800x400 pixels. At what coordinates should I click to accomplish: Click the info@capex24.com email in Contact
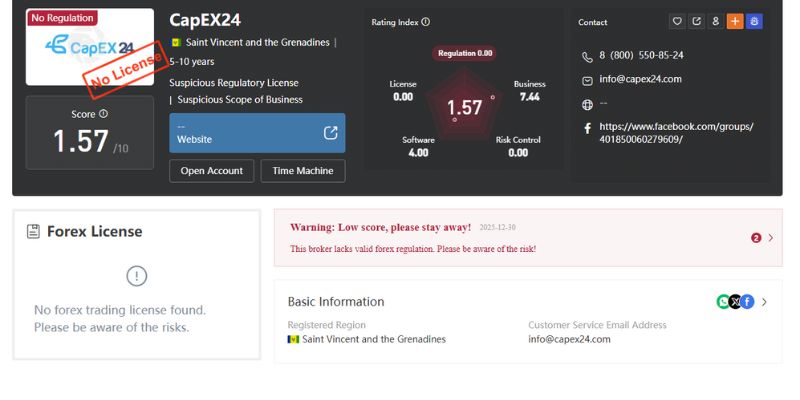(640, 79)
